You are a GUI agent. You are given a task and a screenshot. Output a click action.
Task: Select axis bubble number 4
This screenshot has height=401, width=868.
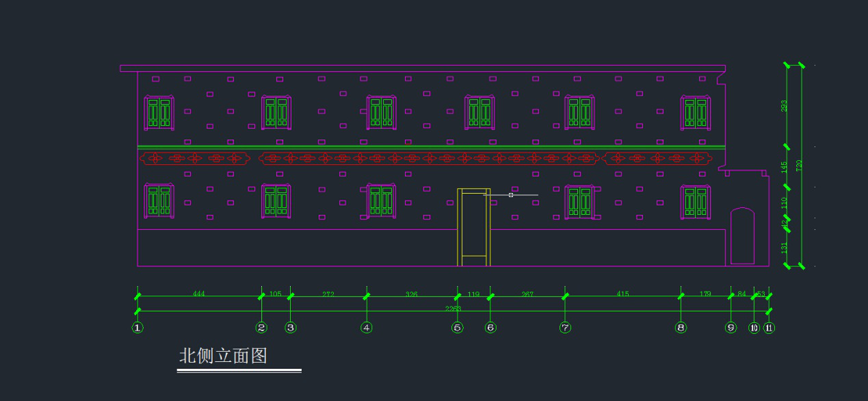tap(367, 328)
